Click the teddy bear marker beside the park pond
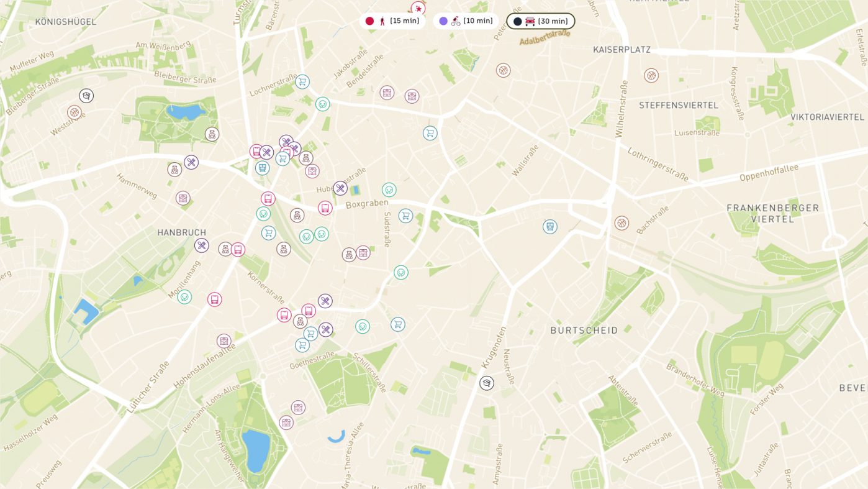This screenshot has height=489, width=868. click(212, 134)
